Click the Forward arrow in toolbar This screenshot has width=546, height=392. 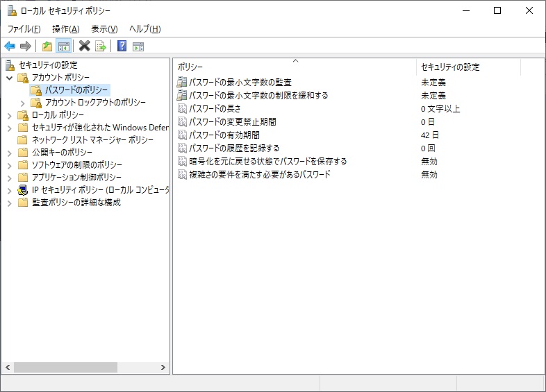click(26, 46)
